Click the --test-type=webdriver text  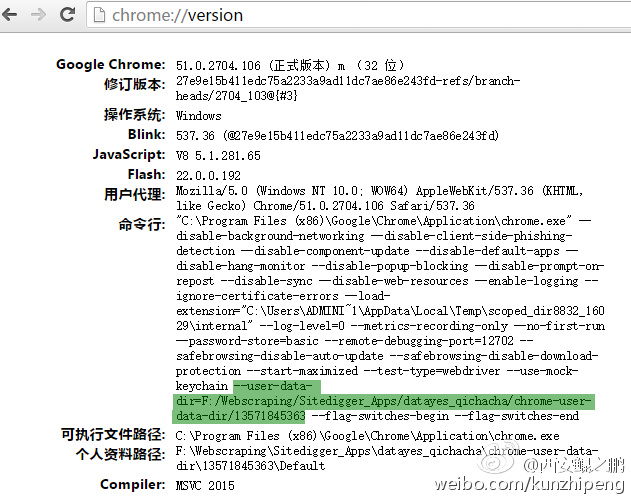[432, 371]
